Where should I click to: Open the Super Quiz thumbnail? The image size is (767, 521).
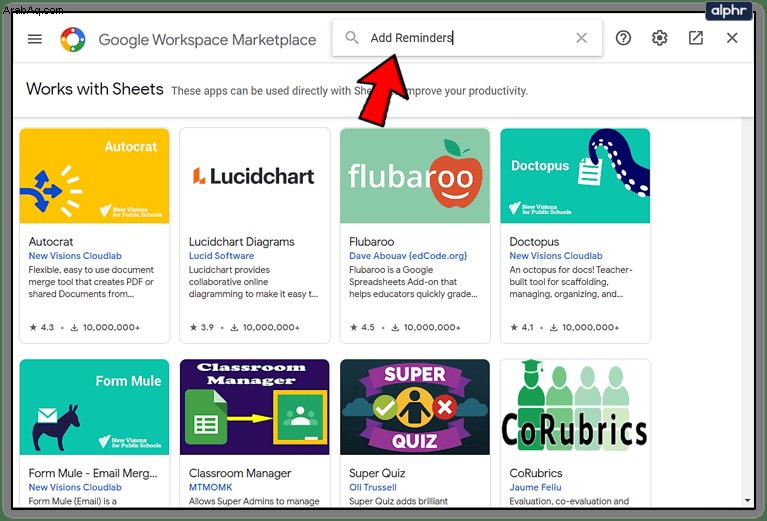pos(415,407)
